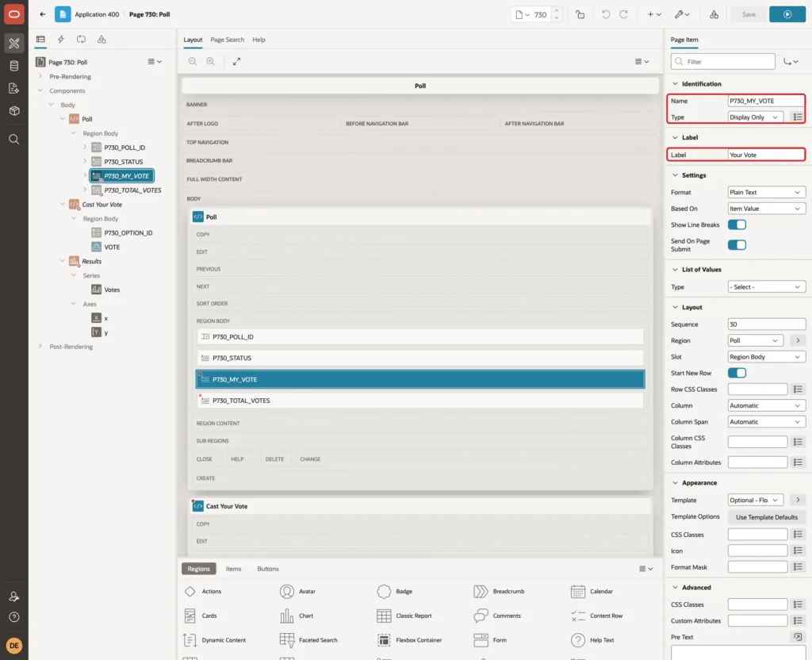This screenshot has width=812, height=660.
Task: Open the Based On dropdown
Action: click(x=767, y=209)
